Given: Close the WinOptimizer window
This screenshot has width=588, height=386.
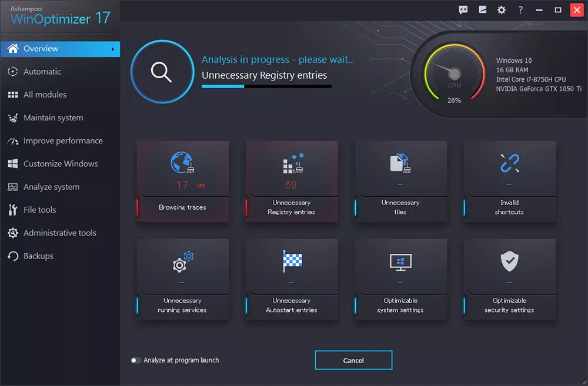Looking at the screenshot, I should click(x=577, y=10).
